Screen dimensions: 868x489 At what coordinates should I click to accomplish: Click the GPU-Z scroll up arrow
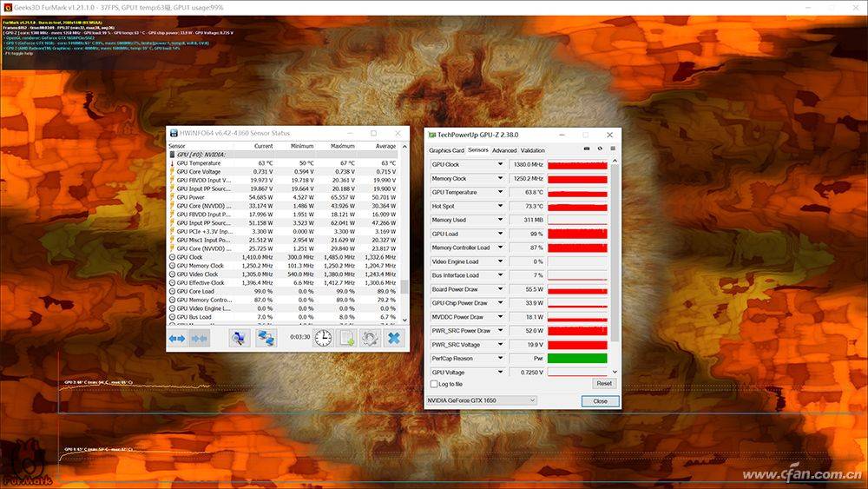point(615,161)
